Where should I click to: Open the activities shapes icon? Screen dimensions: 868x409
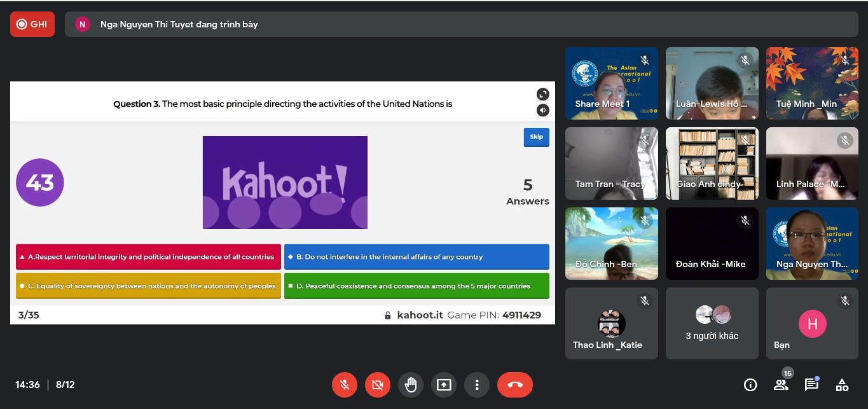click(842, 385)
